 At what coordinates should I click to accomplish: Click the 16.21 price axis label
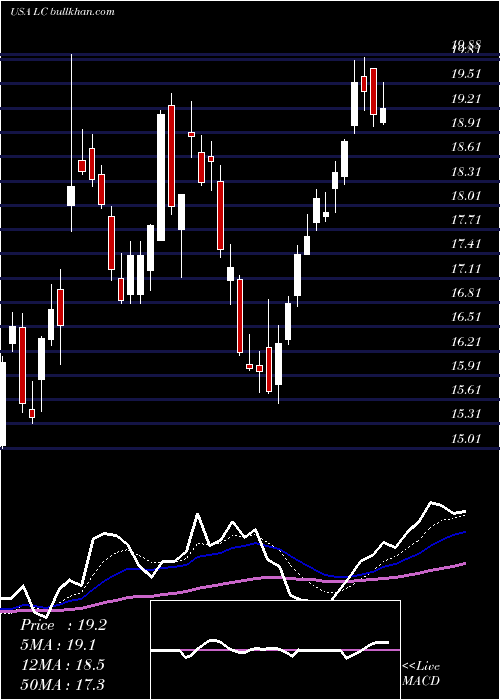pos(466,342)
